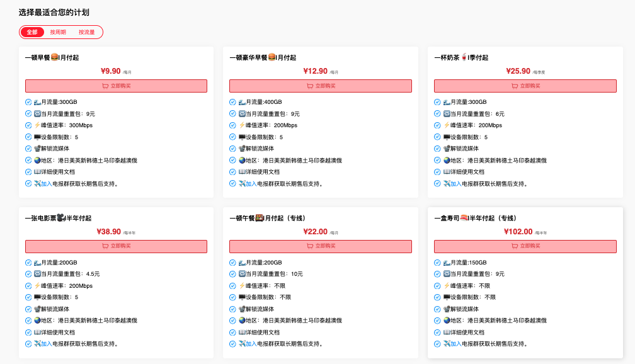
Task: Click 详细使用文档 text in ¥12.90 plan
Action: point(263,172)
